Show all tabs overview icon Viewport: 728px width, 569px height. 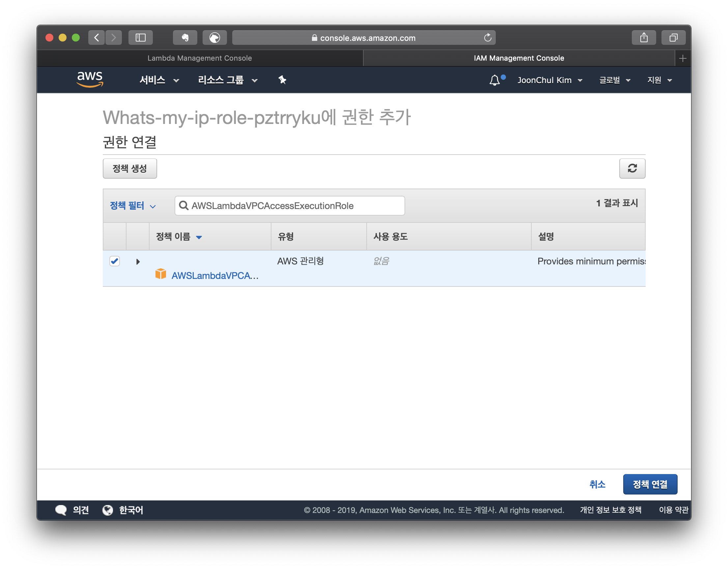[x=673, y=38]
